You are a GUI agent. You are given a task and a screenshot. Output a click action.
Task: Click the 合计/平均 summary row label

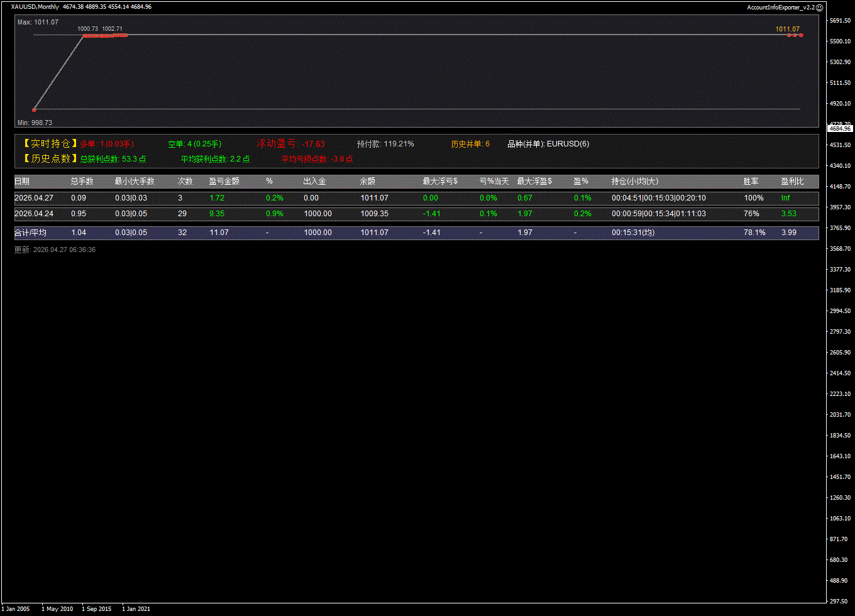click(30, 233)
